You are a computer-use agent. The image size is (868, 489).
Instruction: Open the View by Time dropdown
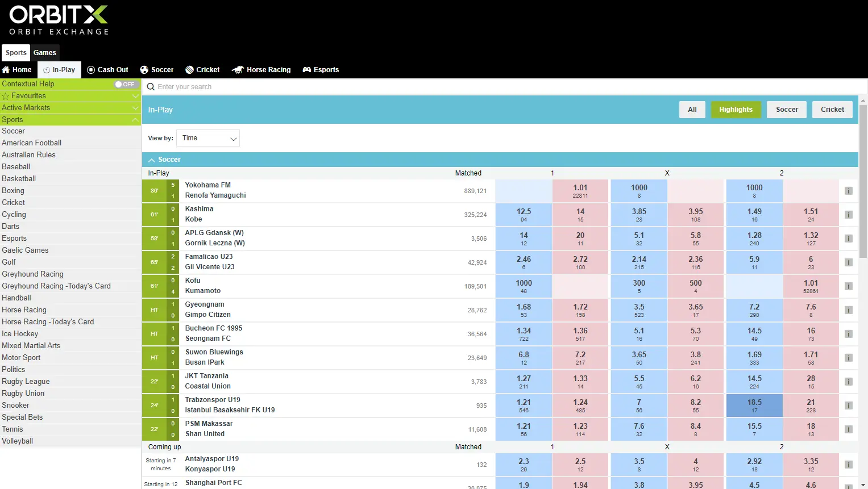click(x=208, y=138)
